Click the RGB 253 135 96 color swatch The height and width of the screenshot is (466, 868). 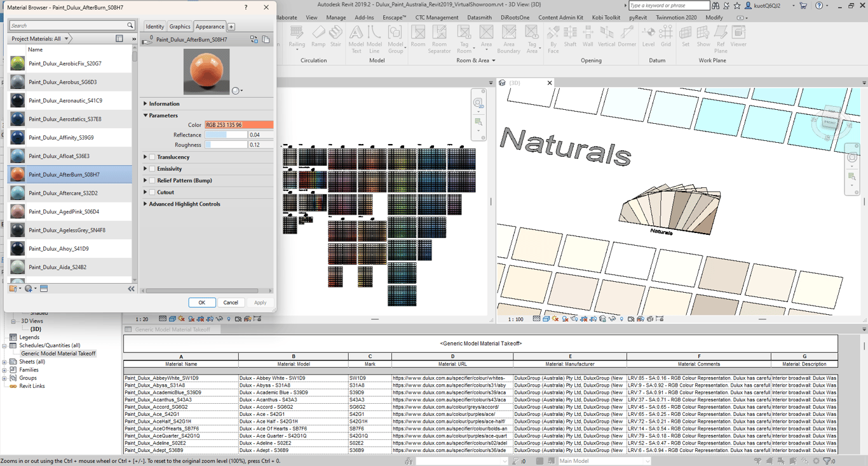[239, 125]
